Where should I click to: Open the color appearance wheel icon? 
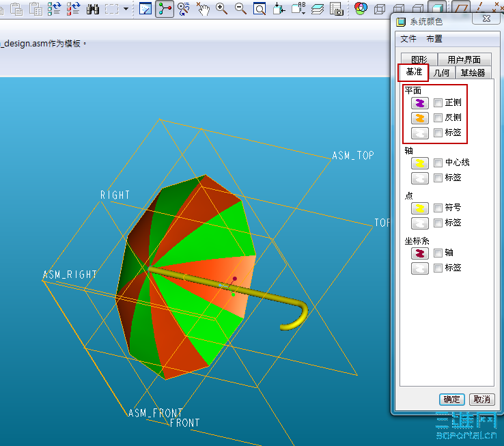click(x=361, y=9)
